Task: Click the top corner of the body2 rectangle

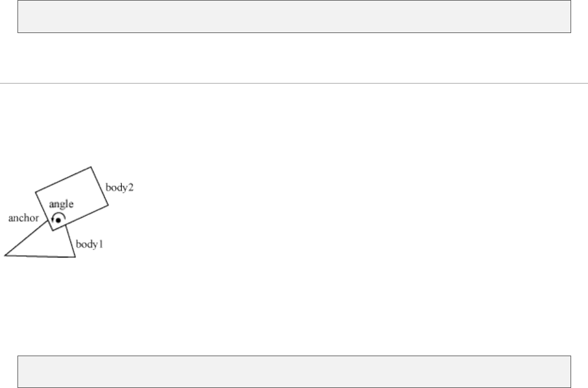Action: pos(92,167)
